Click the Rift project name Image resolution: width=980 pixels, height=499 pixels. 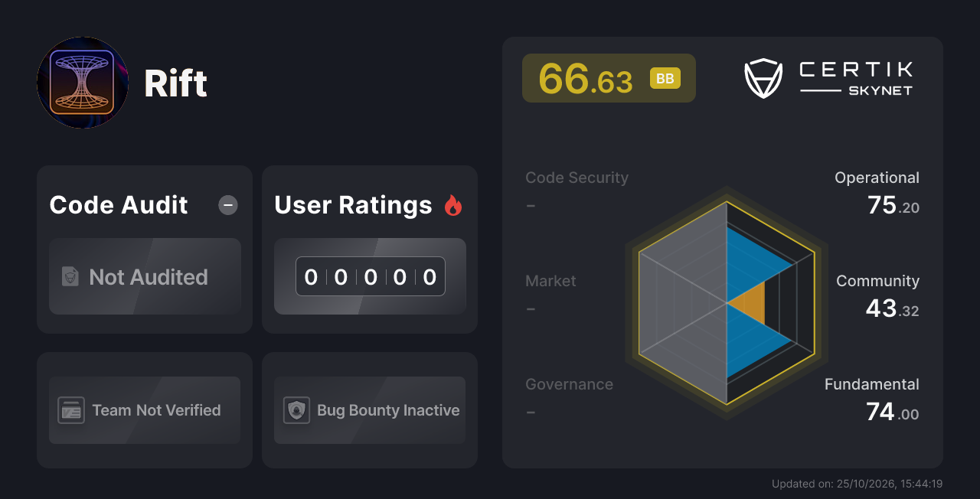click(x=176, y=83)
